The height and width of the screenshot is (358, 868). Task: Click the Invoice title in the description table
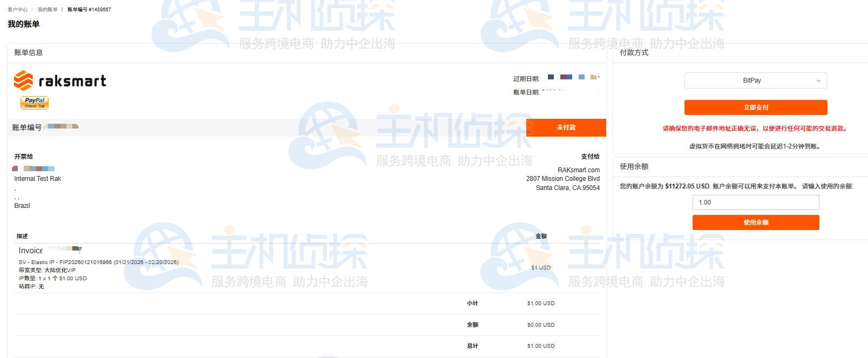click(x=31, y=251)
